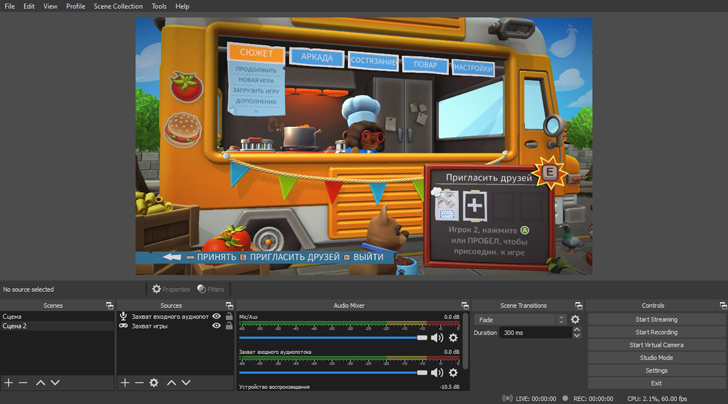This screenshot has height=404, width=728.
Task: Open the Tools menu
Action: click(159, 7)
